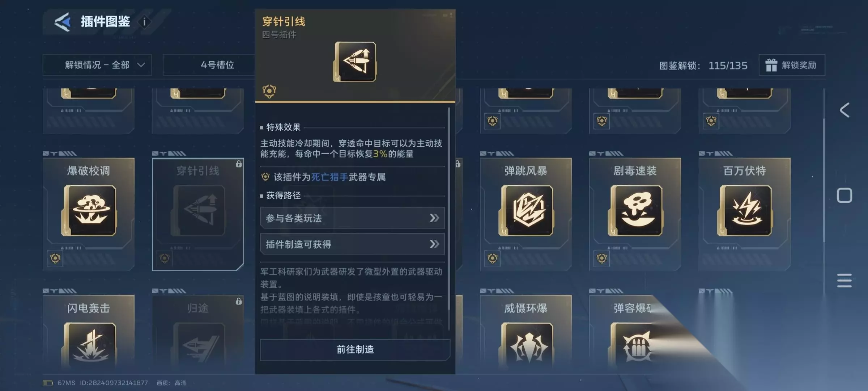Expand the 参与各类玩法 acquisition path
The image size is (868, 391).
pos(352,218)
